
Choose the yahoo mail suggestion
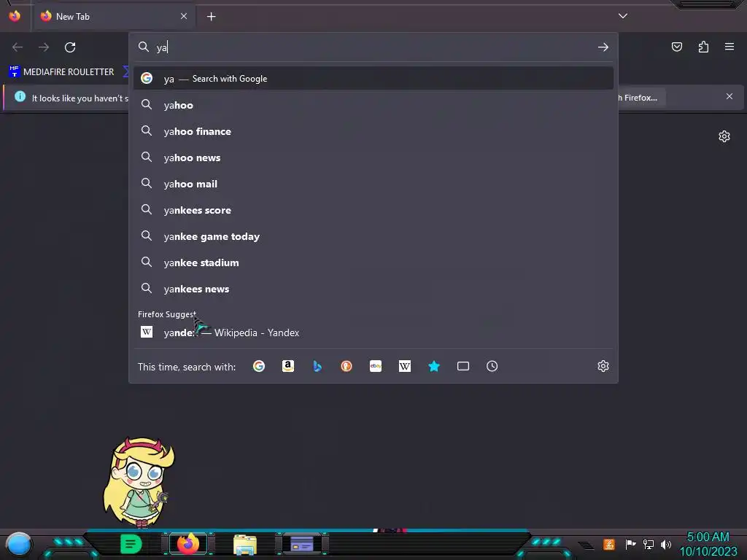click(x=373, y=184)
